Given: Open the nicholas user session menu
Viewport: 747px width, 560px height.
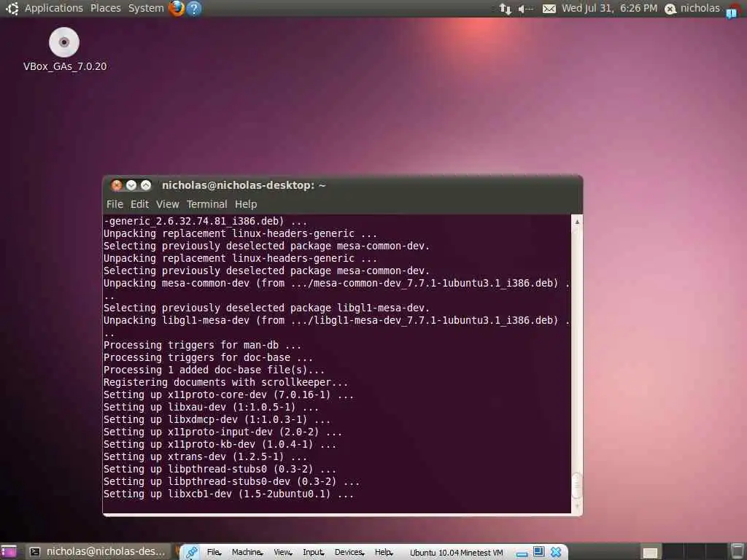Looking at the screenshot, I should (x=700, y=8).
